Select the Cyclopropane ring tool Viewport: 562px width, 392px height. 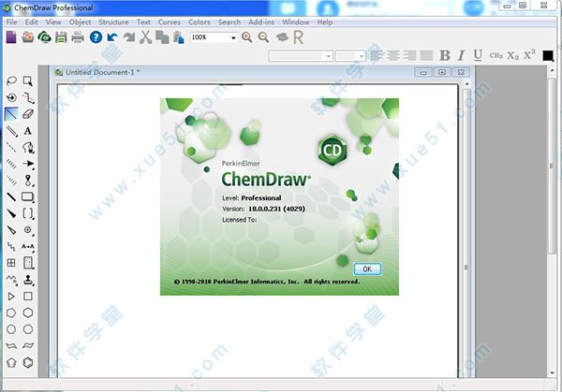11,296
